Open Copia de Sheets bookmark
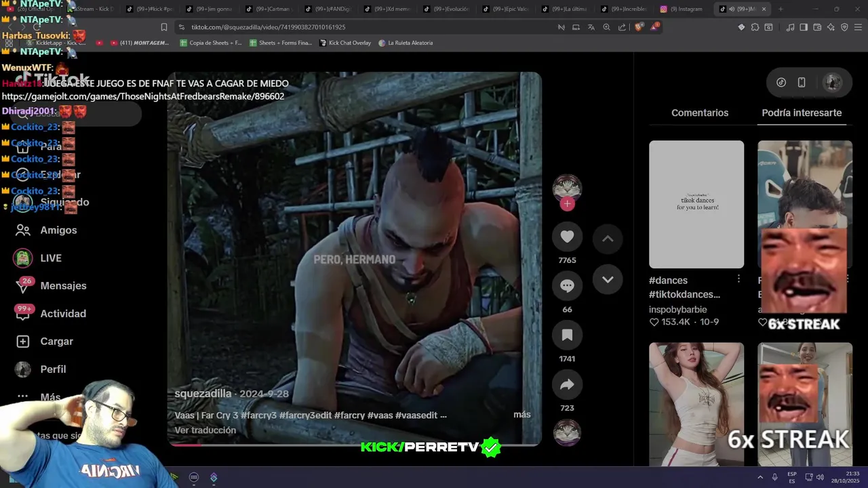 click(x=211, y=43)
